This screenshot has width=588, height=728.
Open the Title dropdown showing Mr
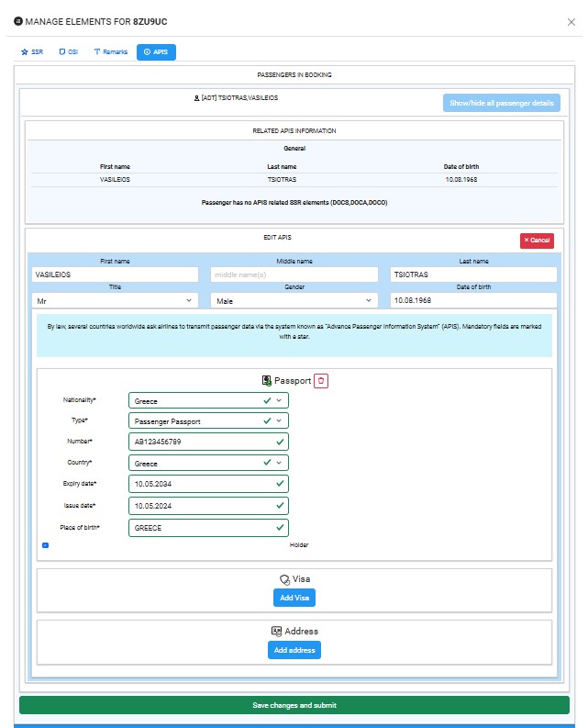pyautogui.click(x=115, y=301)
